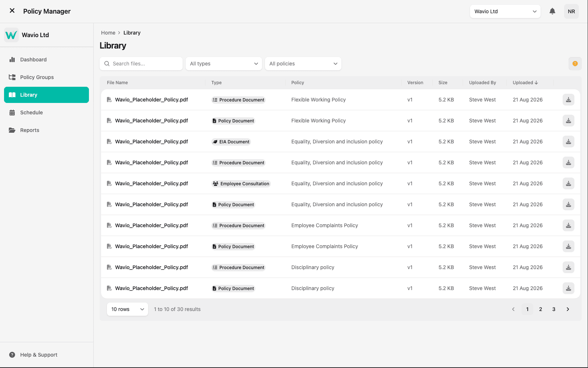Click the orange help icon beside filters
The height and width of the screenshot is (368, 588).
pyautogui.click(x=575, y=64)
